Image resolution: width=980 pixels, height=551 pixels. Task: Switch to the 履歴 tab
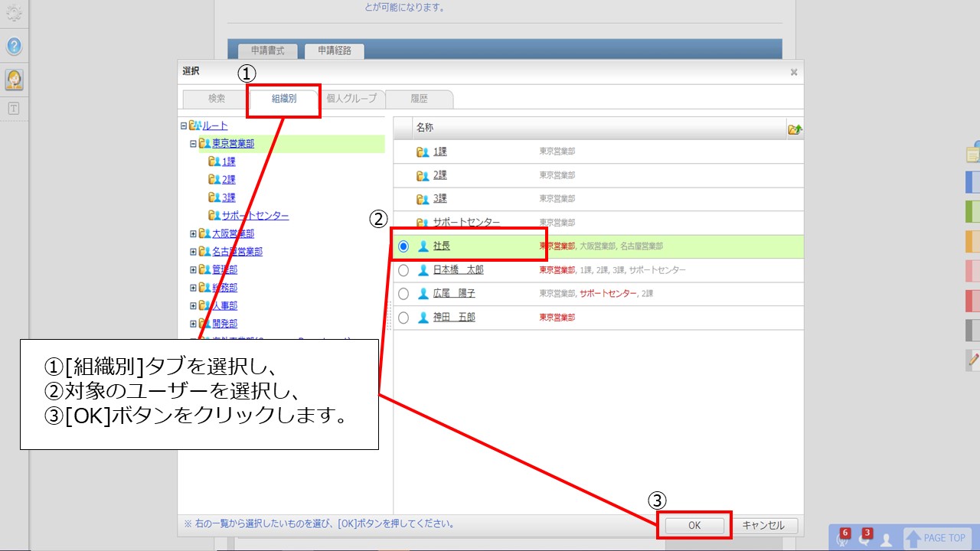(419, 99)
